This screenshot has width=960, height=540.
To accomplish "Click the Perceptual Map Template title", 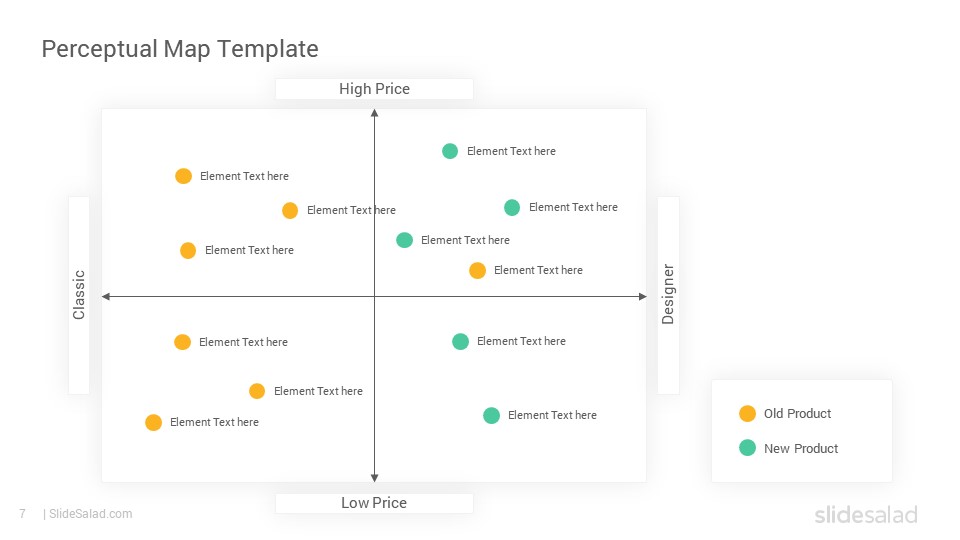I will [x=180, y=49].
